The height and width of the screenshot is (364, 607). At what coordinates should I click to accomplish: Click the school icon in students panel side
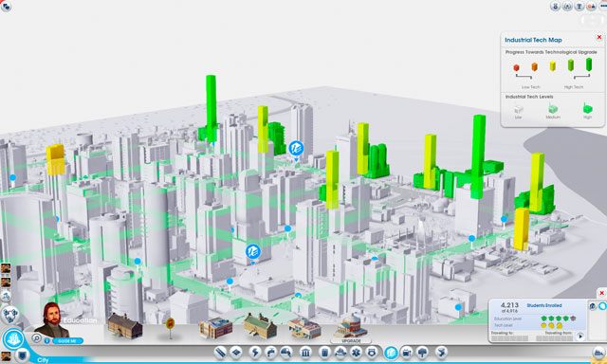[593, 306]
